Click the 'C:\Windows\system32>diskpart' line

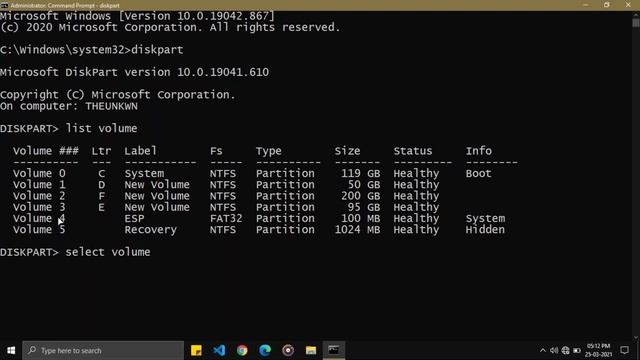(x=92, y=50)
